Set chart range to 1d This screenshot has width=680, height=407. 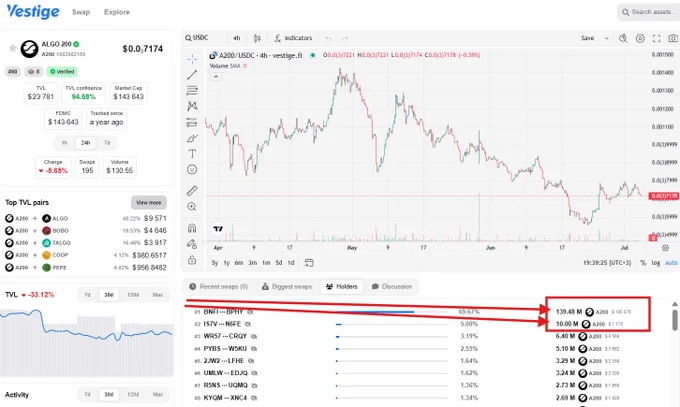tap(291, 263)
